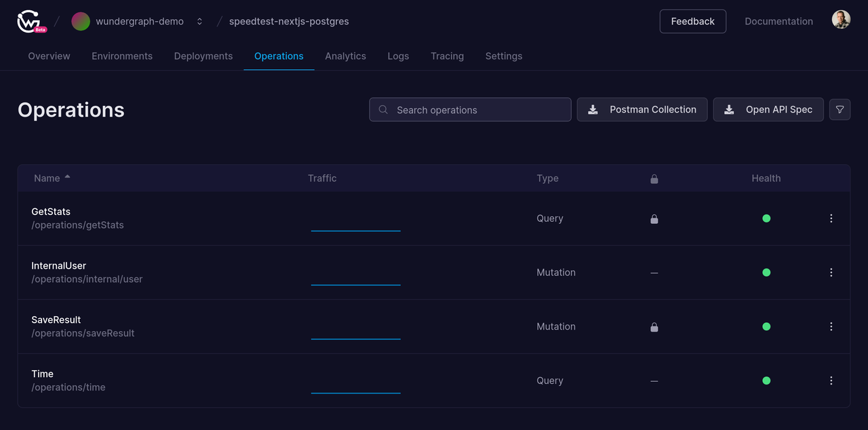This screenshot has width=868, height=430.
Task: Click the green health dot for InternalUser
Action: tap(766, 273)
